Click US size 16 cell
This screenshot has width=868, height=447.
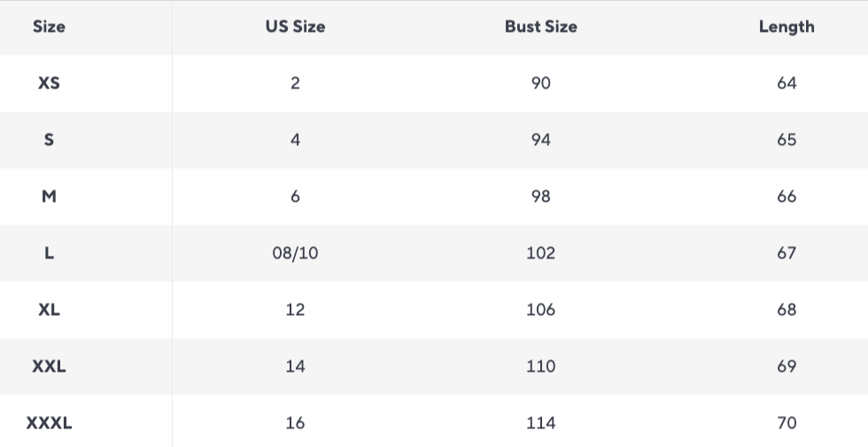coord(295,423)
